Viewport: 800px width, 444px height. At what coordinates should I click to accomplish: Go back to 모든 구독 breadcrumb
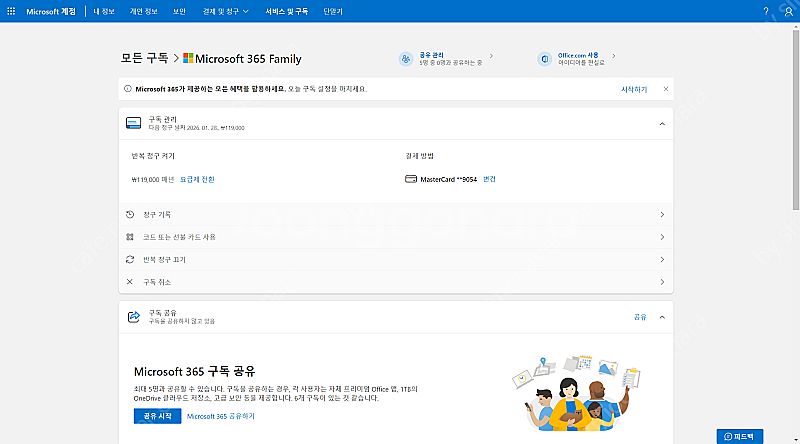(x=144, y=58)
